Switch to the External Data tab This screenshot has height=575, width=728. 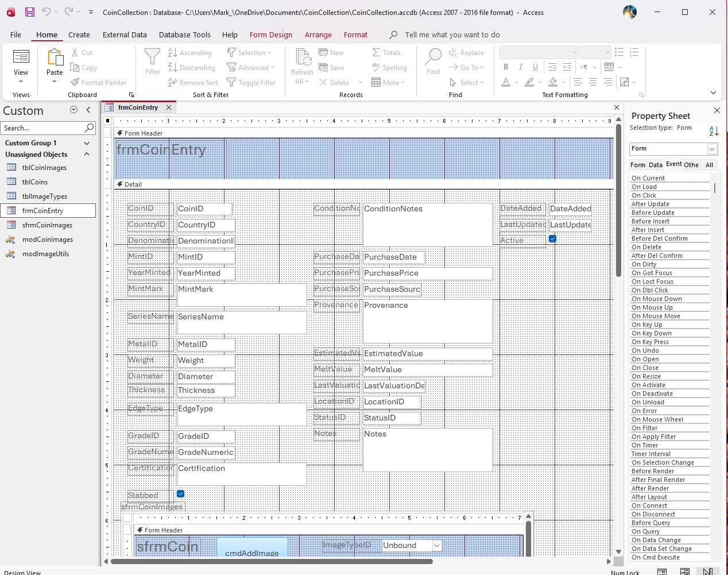(x=125, y=34)
